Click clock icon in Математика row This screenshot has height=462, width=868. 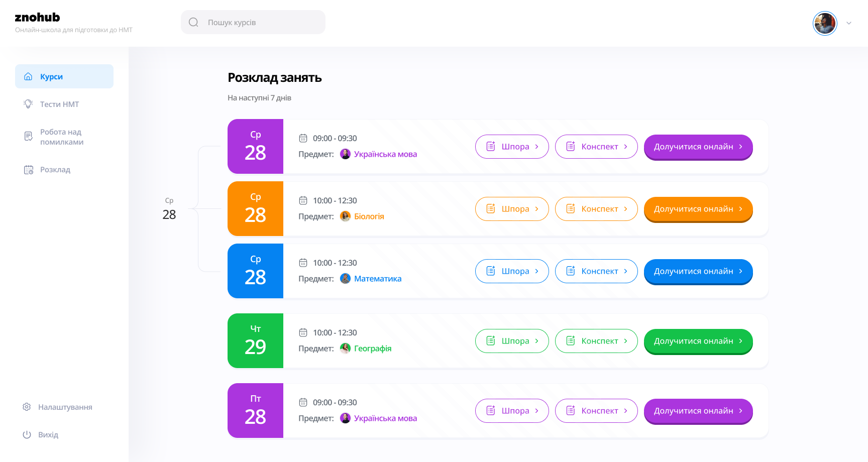303,263
